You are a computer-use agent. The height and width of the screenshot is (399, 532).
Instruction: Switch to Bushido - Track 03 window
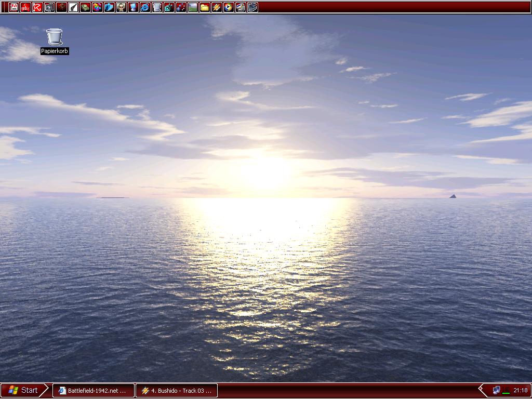point(177,391)
